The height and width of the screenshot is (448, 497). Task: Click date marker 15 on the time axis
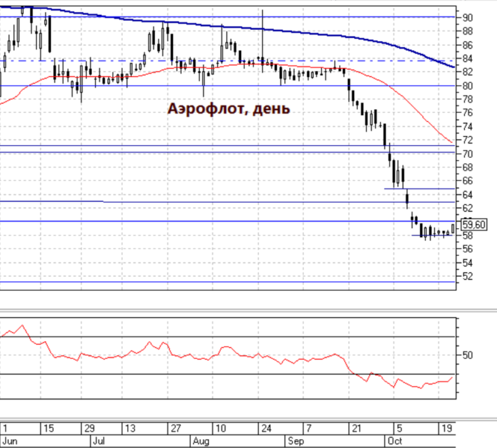[x=48, y=429]
